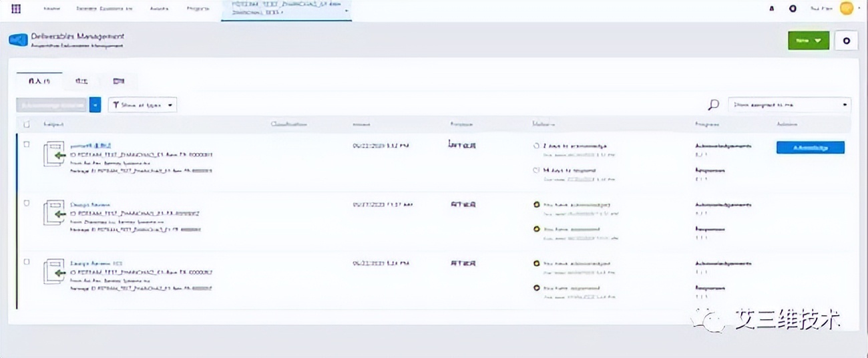The image size is (868, 358).
Task: Click the help circle icon beside the bell
Action: coord(793,10)
